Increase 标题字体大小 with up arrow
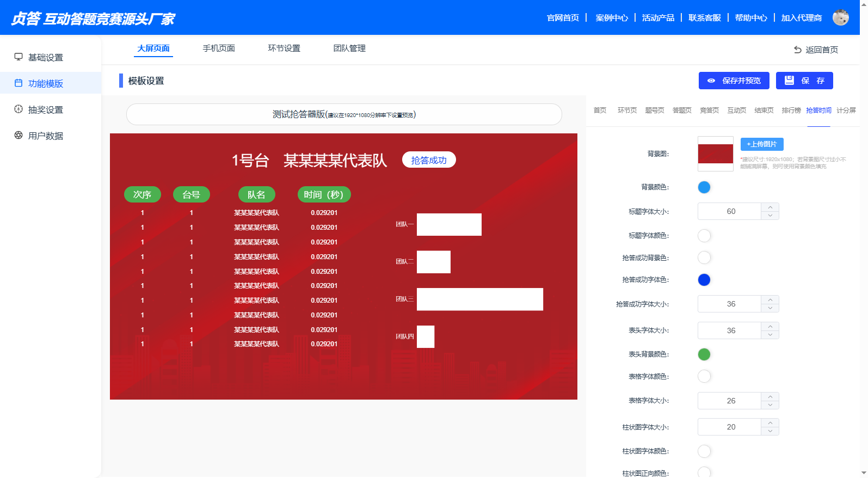The image size is (868, 478). (x=770, y=207)
